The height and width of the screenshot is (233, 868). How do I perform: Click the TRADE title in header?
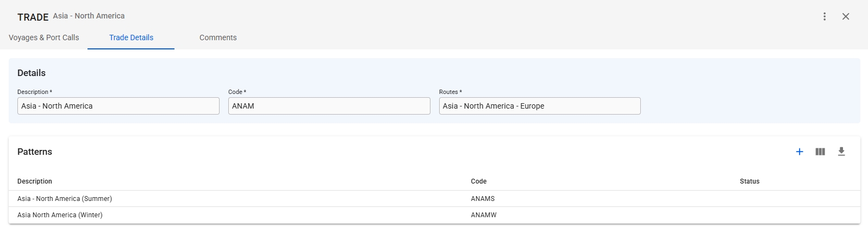(33, 17)
